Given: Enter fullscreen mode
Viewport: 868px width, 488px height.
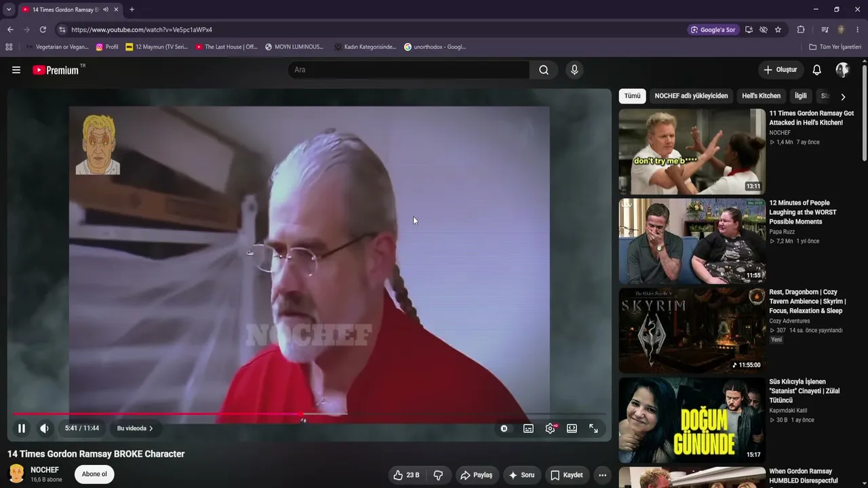Looking at the screenshot, I should (x=593, y=428).
